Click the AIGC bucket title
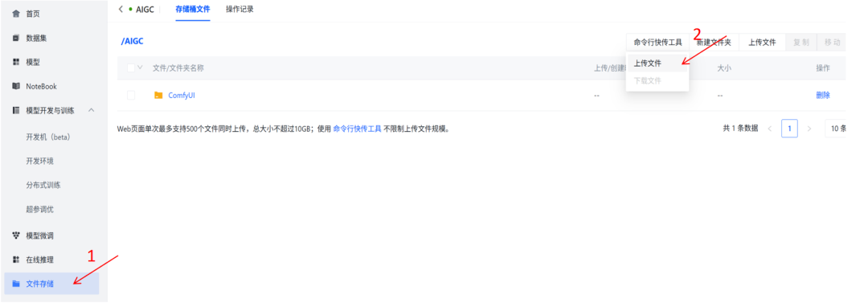 pyautogui.click(x=145, y=10)
